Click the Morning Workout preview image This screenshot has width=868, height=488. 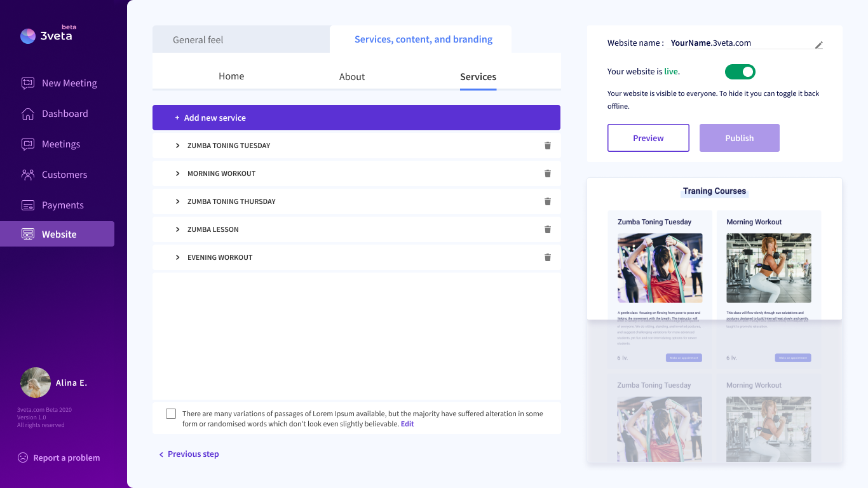pos(769,268)
